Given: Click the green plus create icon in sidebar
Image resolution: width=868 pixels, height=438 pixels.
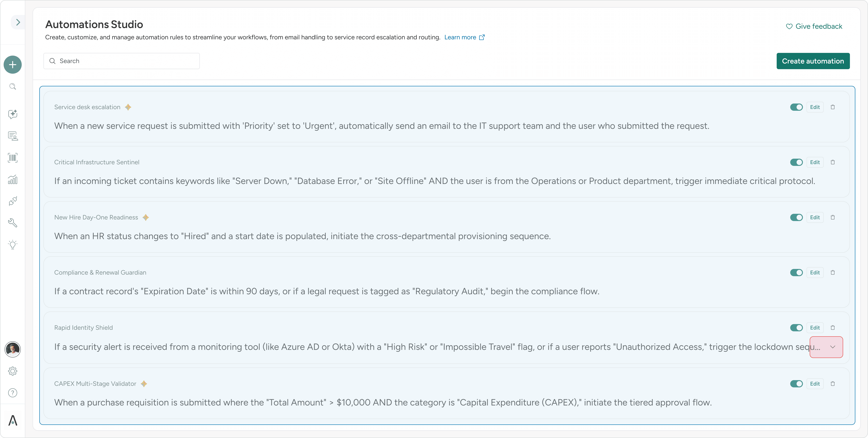Looking at the screenshot, I should tap(12, 65).
